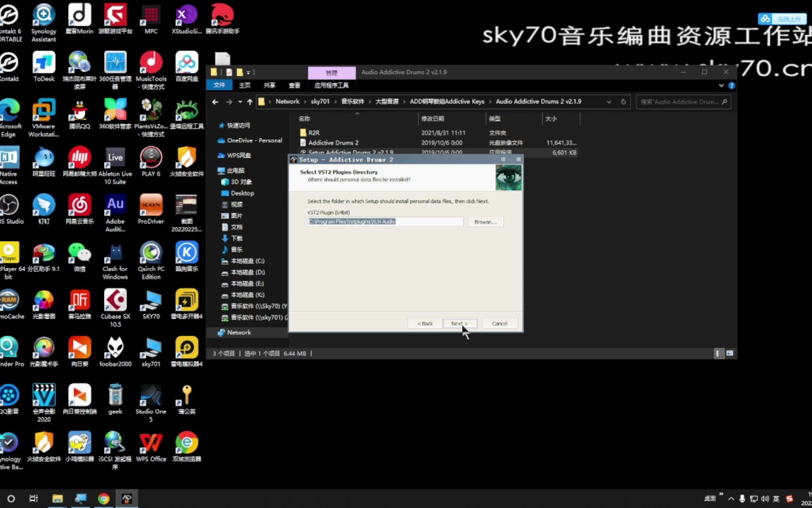Click Next in the Addictive Drums 2 setup
The height and width of the screenshot is (508, 812).
tap(459, 323)
